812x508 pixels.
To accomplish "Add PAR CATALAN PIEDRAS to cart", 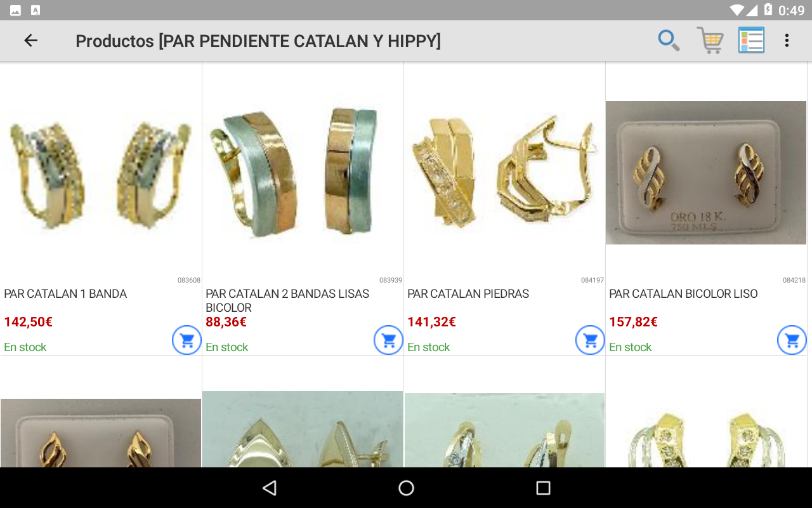I will 590,340.
